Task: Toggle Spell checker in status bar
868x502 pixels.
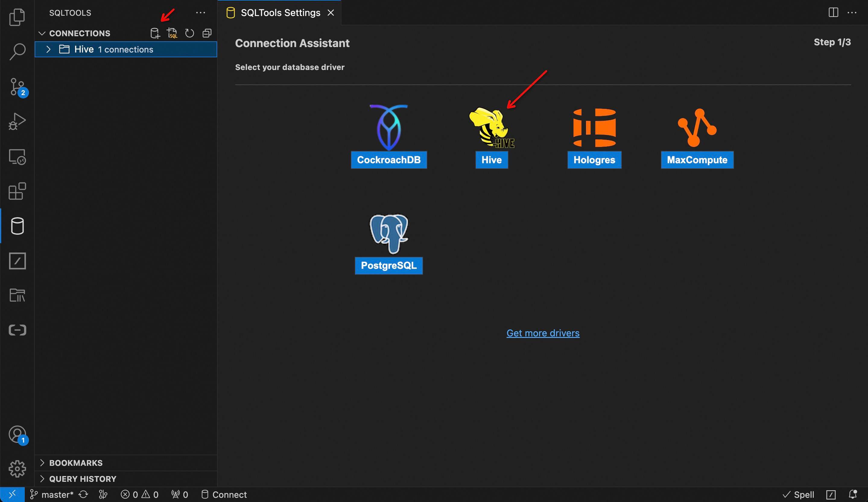Action: [x=798, y=494]
